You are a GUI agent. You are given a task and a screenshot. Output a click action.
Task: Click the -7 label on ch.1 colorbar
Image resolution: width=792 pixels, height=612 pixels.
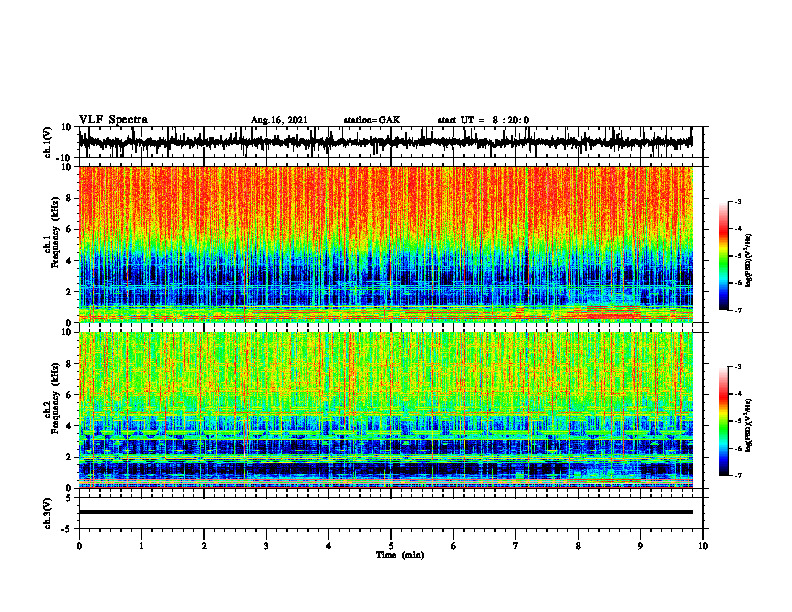pyautogui.click(x=737, y=310)
